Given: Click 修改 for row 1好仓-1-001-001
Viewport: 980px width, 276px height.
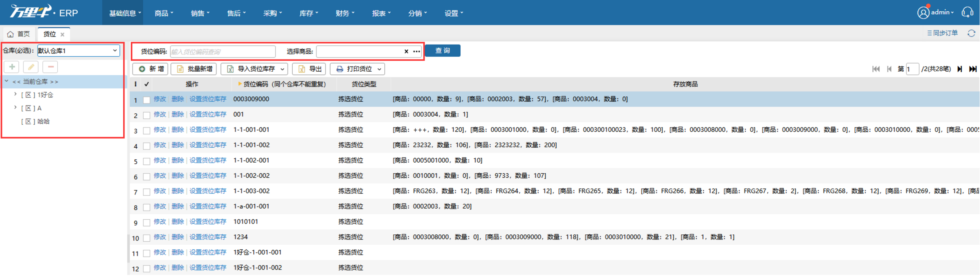Looking at the screenshot, I should pyautogui.click(x=160, y=252).
